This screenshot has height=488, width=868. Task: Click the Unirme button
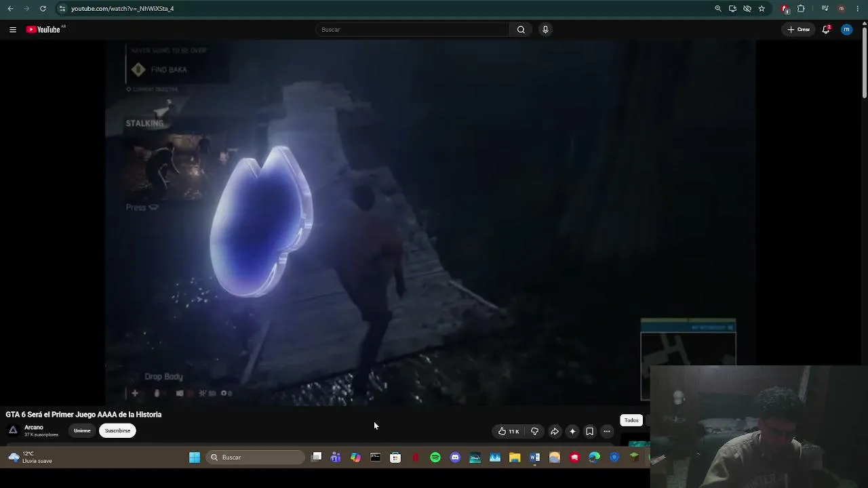82,430
